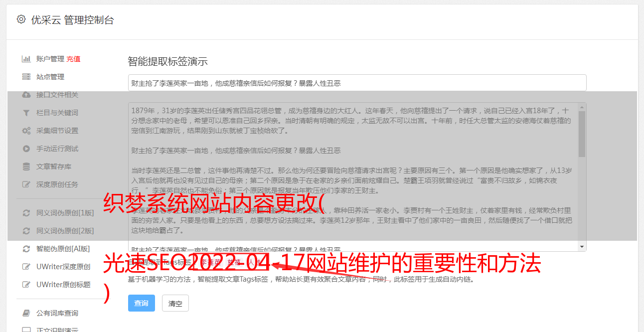Open the 账户管理 bar chart icon
This screenshot has width=644, height=332.
(x=26, y=59)
